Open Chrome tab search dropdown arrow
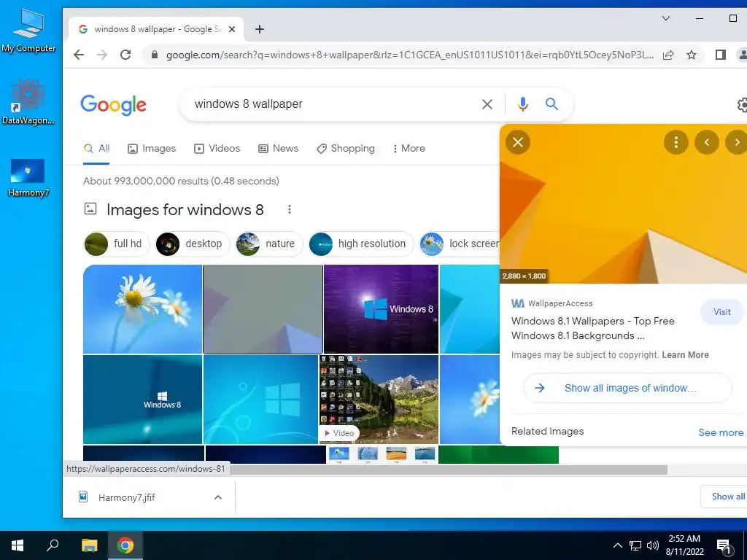Viewport: 747px width, 560px height. click(666, 18)
